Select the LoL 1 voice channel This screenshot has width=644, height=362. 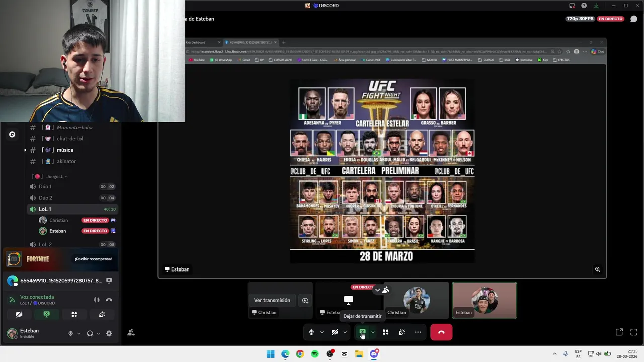(x=73, y=209)
